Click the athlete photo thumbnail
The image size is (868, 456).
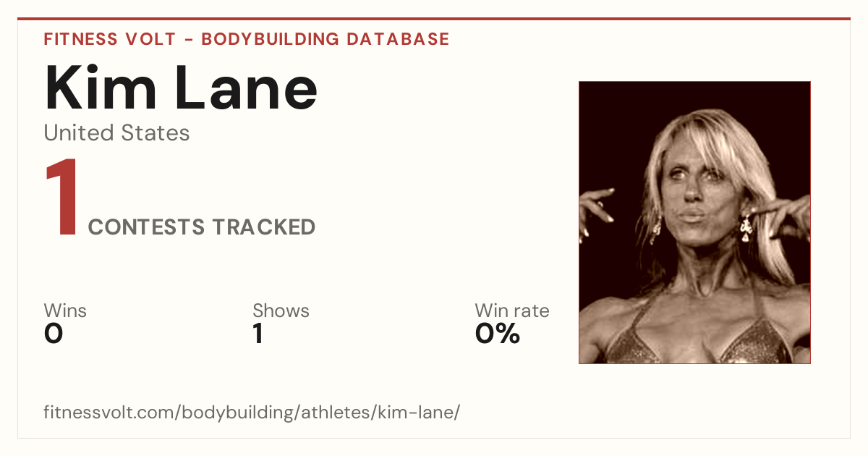click(x=694, y=222)
